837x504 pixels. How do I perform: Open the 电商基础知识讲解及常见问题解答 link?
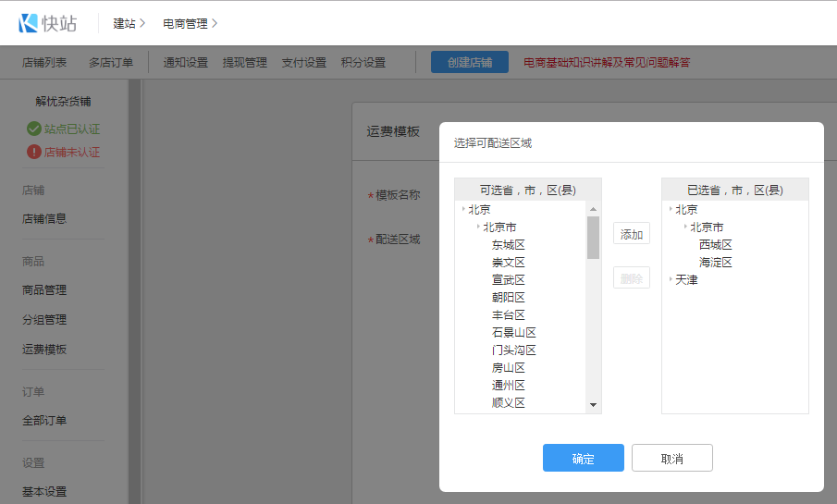click(607, 63)
